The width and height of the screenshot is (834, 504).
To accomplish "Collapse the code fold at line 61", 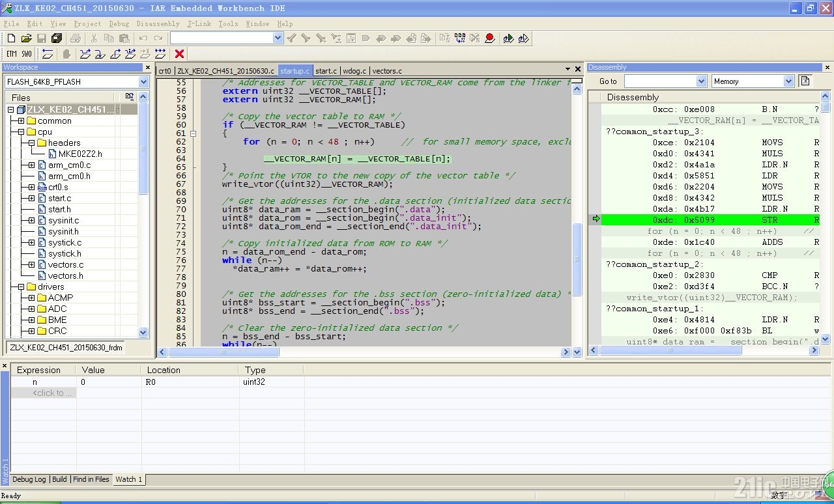I will pos(193,133).
